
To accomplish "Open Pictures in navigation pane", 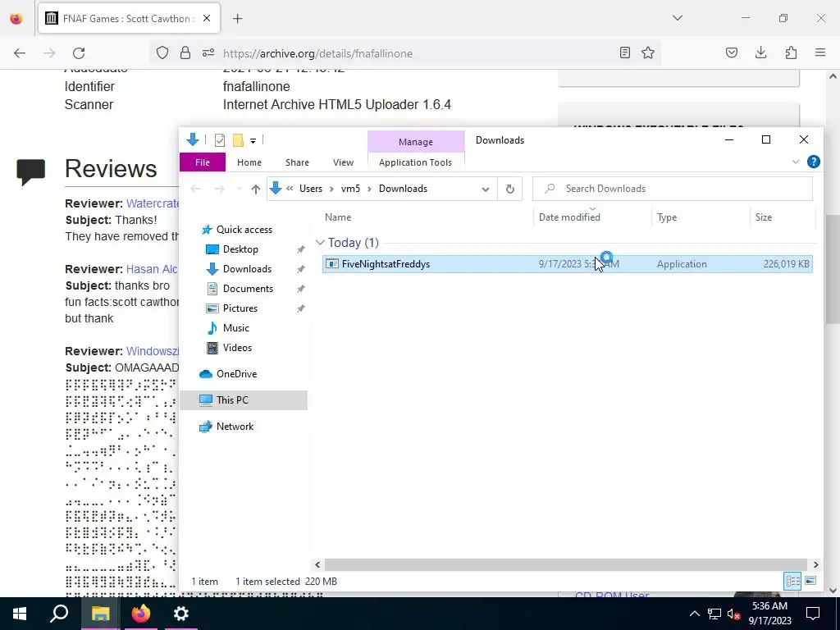I will pos(240,308).
